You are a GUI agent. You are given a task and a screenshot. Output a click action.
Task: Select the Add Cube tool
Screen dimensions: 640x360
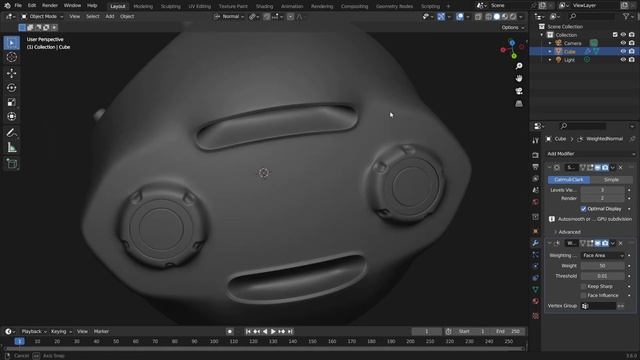pyautogui.click(x=11, y=164)
